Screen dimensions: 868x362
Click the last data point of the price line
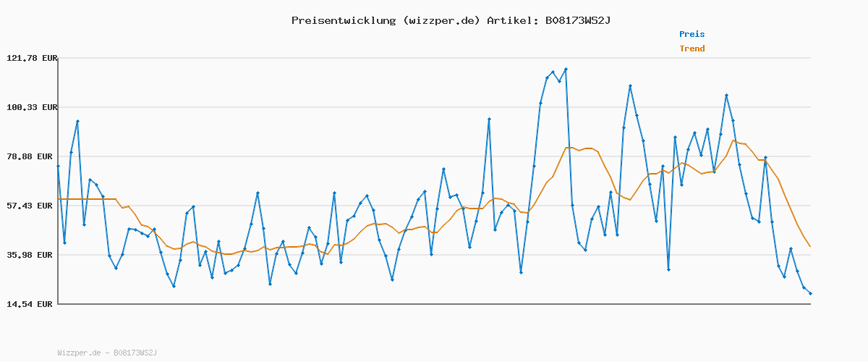coord(810,293)
